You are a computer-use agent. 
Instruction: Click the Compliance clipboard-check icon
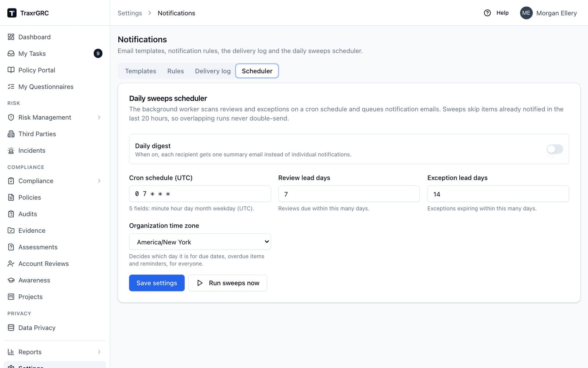11,181
